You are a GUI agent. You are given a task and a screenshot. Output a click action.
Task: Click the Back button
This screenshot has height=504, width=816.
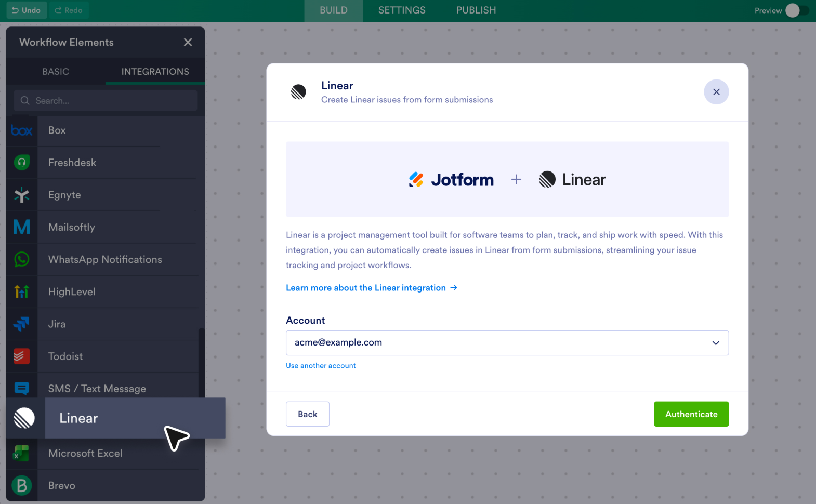[308, 414]
